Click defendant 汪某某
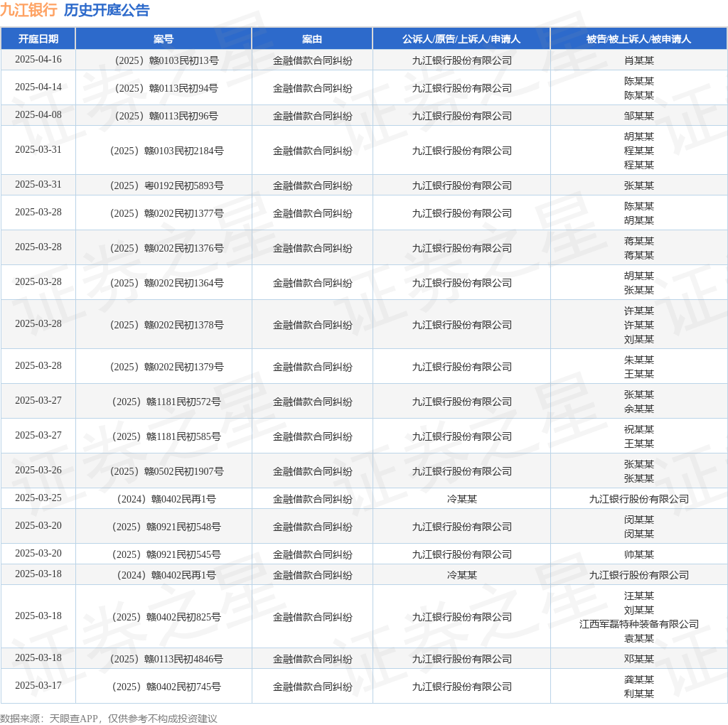The height and width of the screenshot is (725, 728). click(639, 596)
